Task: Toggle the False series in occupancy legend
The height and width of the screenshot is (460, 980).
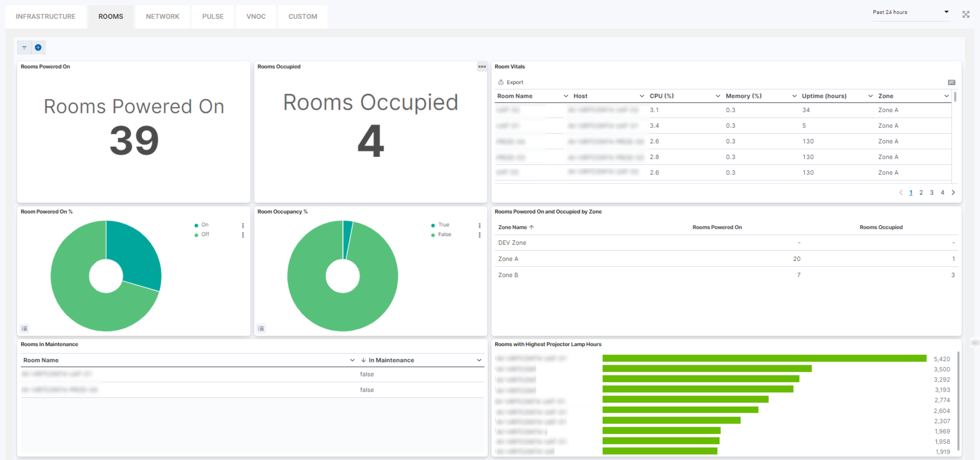Action: (441, 234)
